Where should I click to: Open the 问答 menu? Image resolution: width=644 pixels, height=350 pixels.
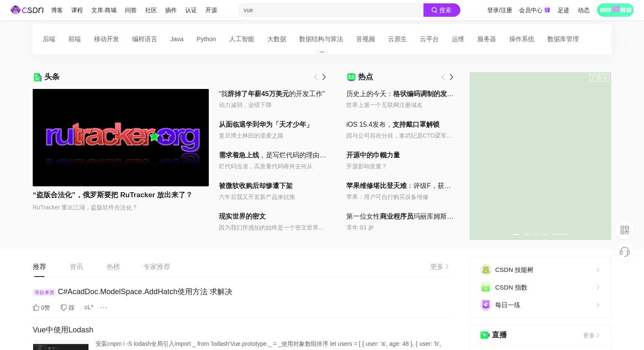click(x=131, y=10)
